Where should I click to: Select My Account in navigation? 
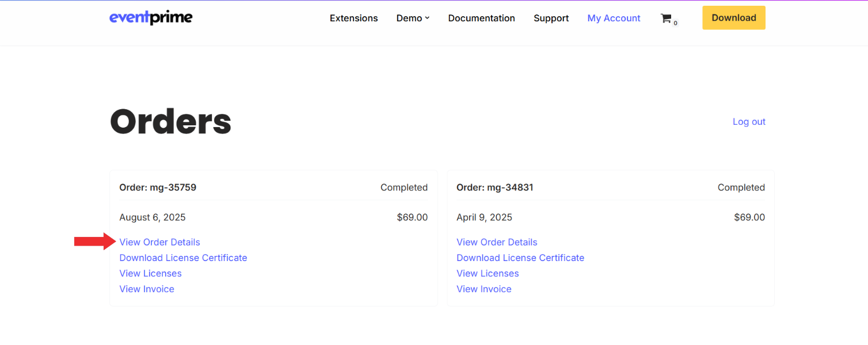point(614,18)
